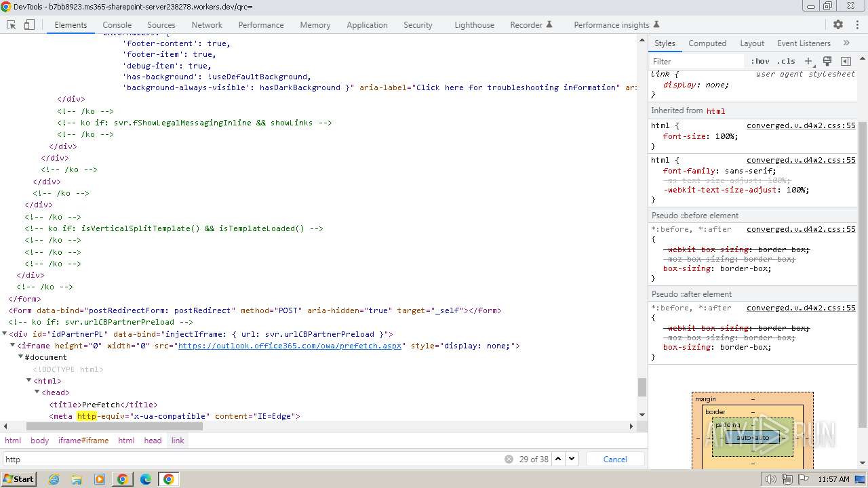The width and height of the screenshot is (868, 488).
Task: Focus the http search input field
Action: [x=252, y=459]
